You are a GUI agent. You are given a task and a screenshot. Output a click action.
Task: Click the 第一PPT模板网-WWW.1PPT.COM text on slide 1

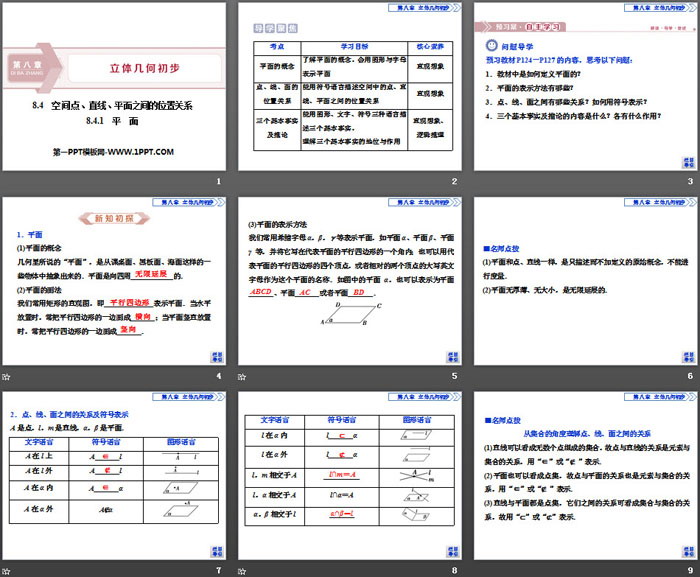113,152
